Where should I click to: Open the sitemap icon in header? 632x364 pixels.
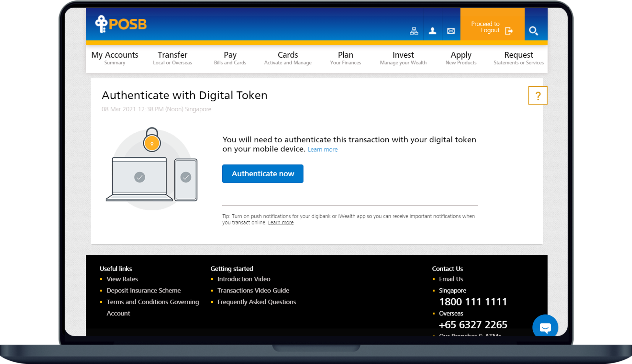click(x=414, y=31)
